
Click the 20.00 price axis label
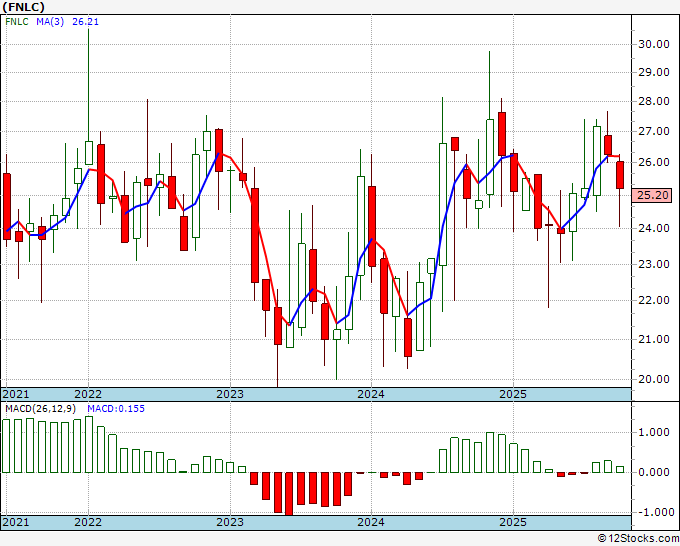[654, 379]
